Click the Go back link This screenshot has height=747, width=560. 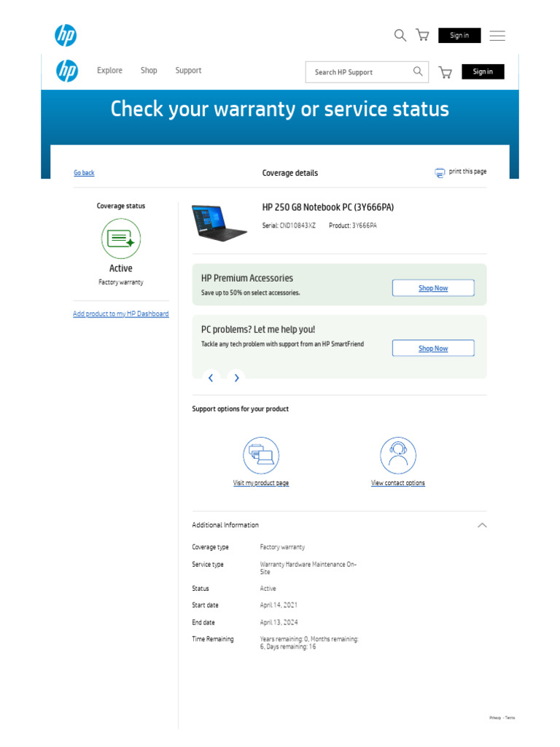coord(84,172)
